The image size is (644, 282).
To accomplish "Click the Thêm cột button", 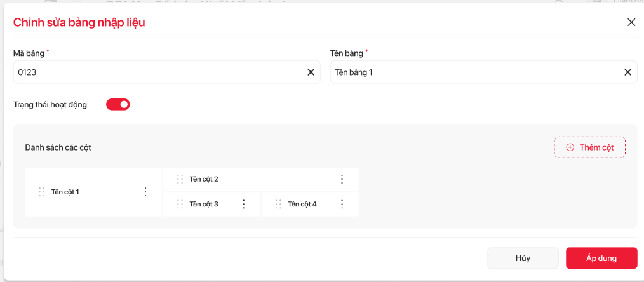I will pos(589,147).
